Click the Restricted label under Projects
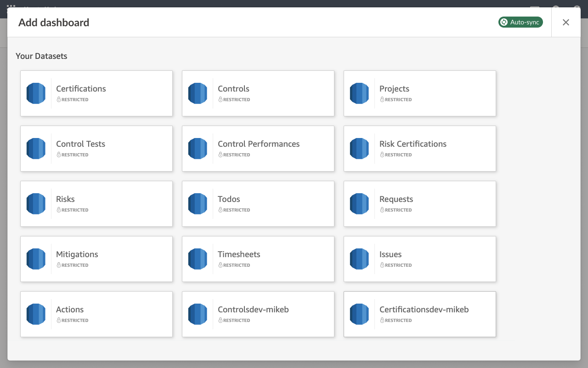The width and height of the screenshot is (588, 368). point(398,100)
